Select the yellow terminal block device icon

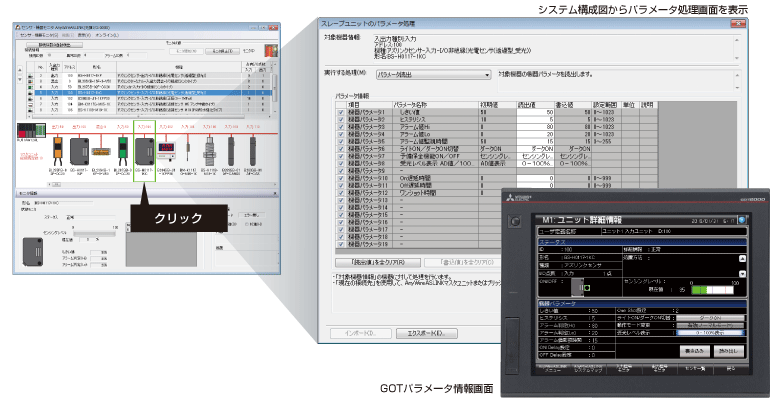pos(101,150)
